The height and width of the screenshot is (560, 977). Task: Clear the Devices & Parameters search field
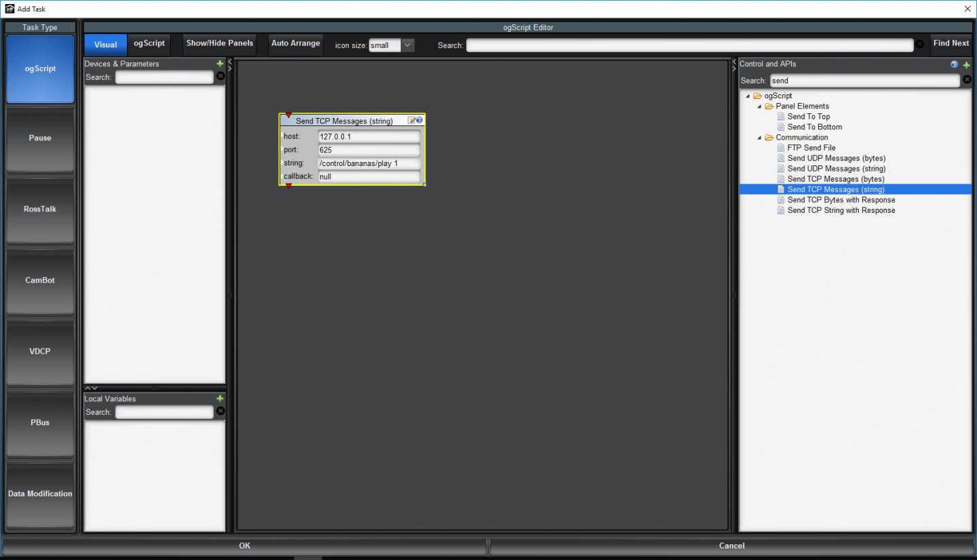coord(221,77)
